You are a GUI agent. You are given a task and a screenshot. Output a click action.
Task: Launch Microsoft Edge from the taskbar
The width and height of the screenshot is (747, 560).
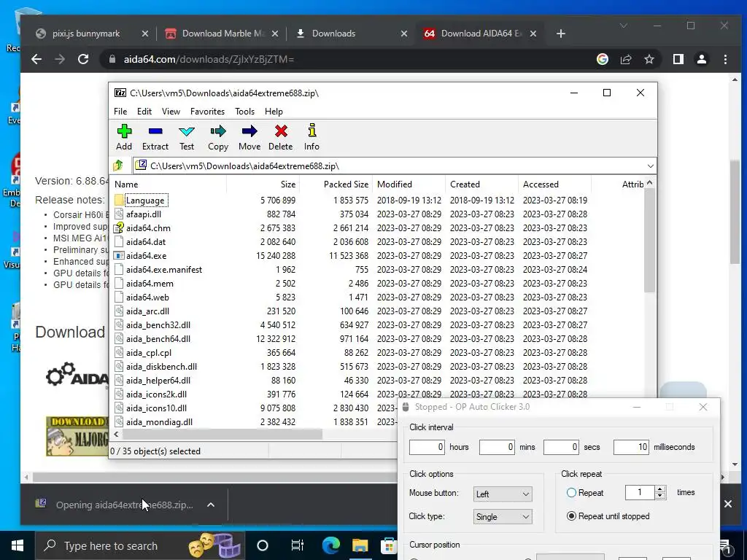coord(330,545)
